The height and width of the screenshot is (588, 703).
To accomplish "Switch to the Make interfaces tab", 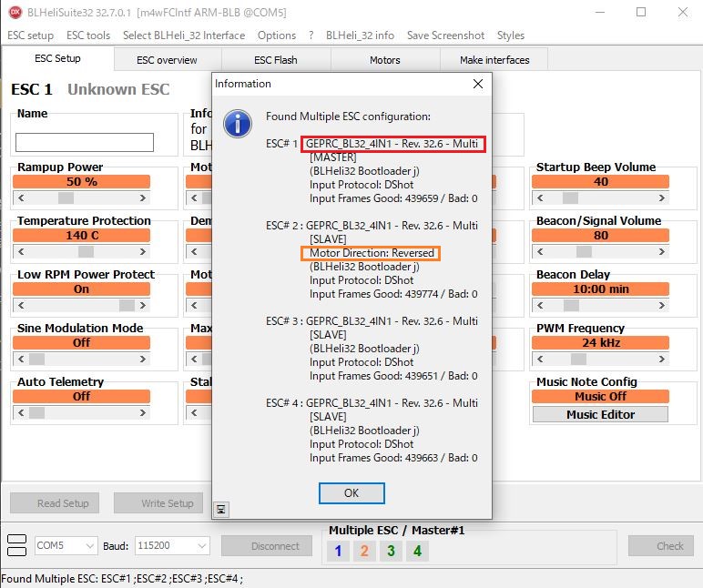I will click(494, 60).
